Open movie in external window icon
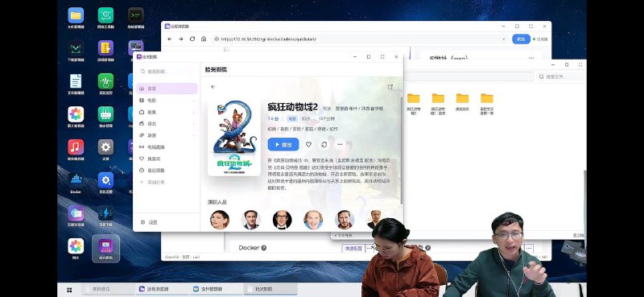Viewport: 644px width, 297px height. 390,87
